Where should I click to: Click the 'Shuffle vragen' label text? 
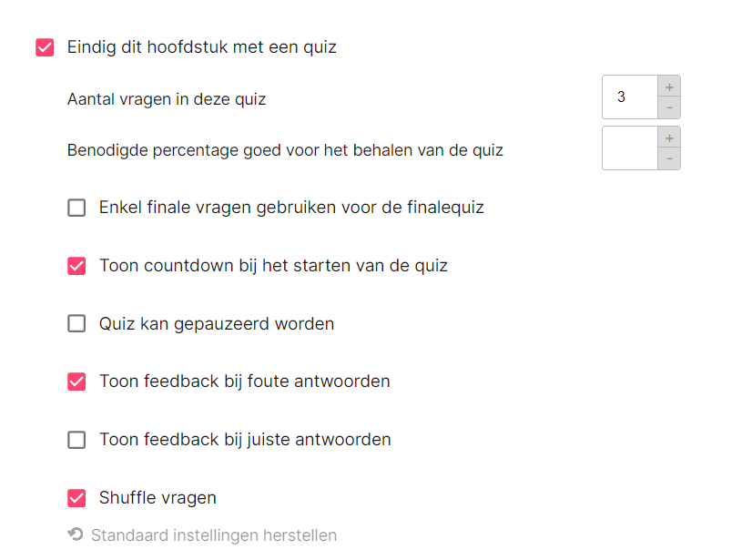click(x=158, y=498)
